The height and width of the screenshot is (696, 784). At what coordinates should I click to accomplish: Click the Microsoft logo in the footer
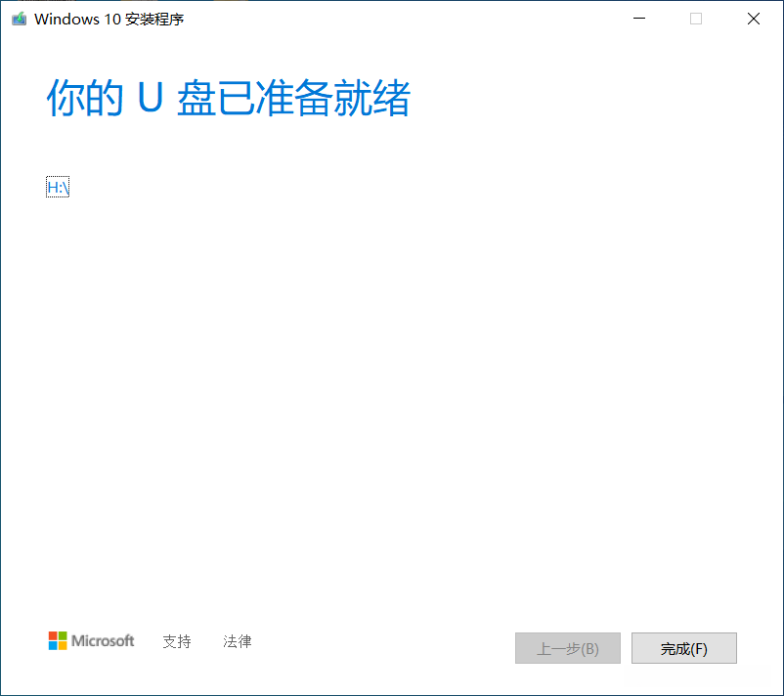pyautogui.click(x=91, y=640)
